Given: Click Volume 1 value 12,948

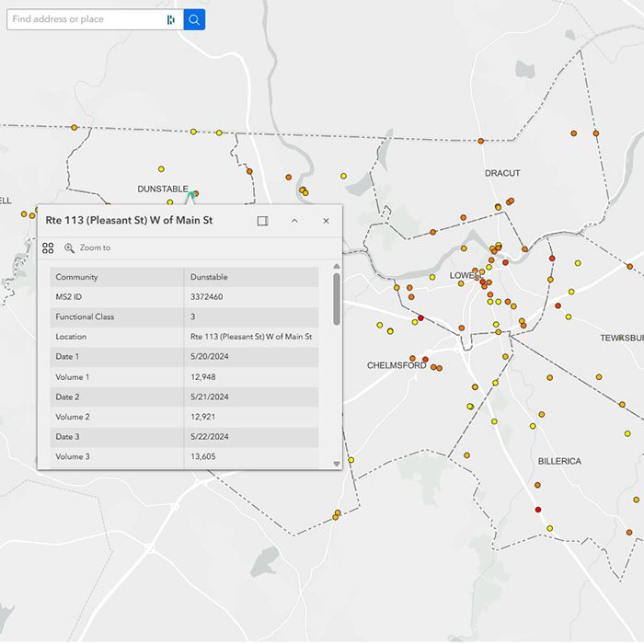Looking at the screenshot, I should [203, 376].
